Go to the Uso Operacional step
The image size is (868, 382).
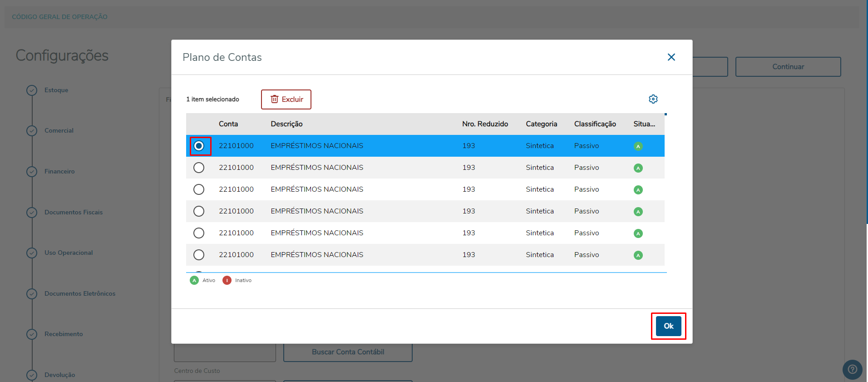(69, 253)
